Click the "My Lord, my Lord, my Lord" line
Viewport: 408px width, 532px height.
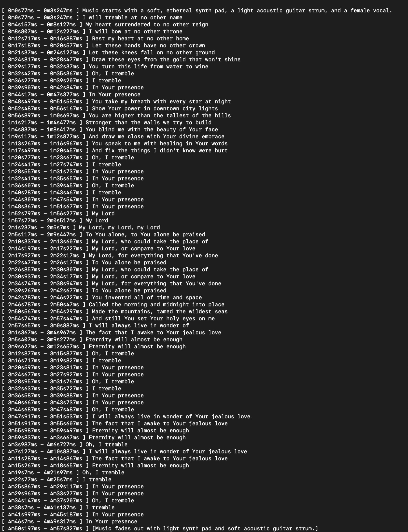[x=119, y=227]
